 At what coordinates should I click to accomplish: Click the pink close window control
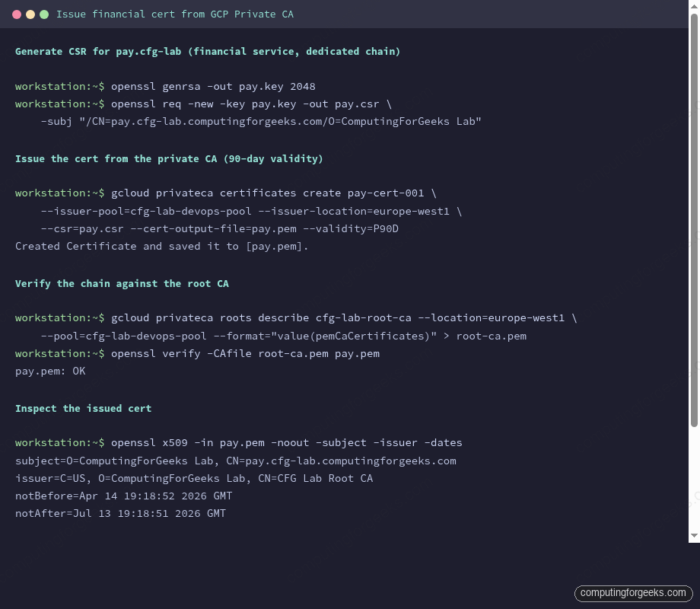tap(17, 14)
